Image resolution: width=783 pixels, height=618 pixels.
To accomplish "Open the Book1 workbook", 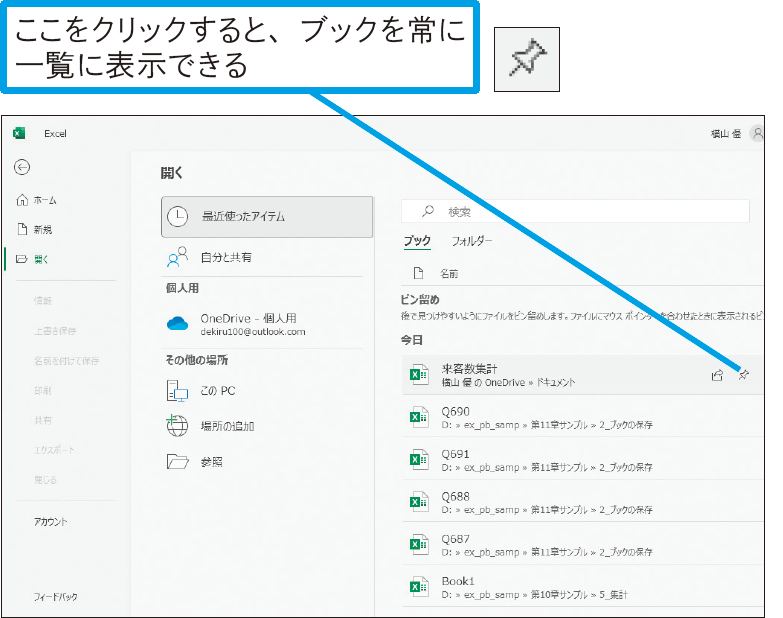I will click(x=582, y=587).
